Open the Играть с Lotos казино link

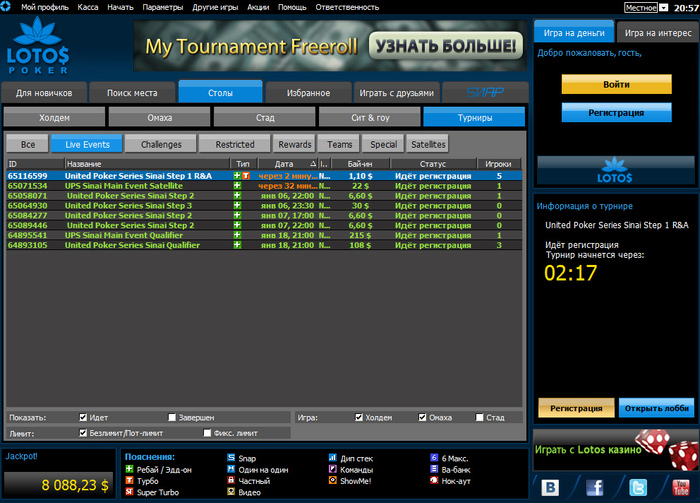click(x=588, y=449)
